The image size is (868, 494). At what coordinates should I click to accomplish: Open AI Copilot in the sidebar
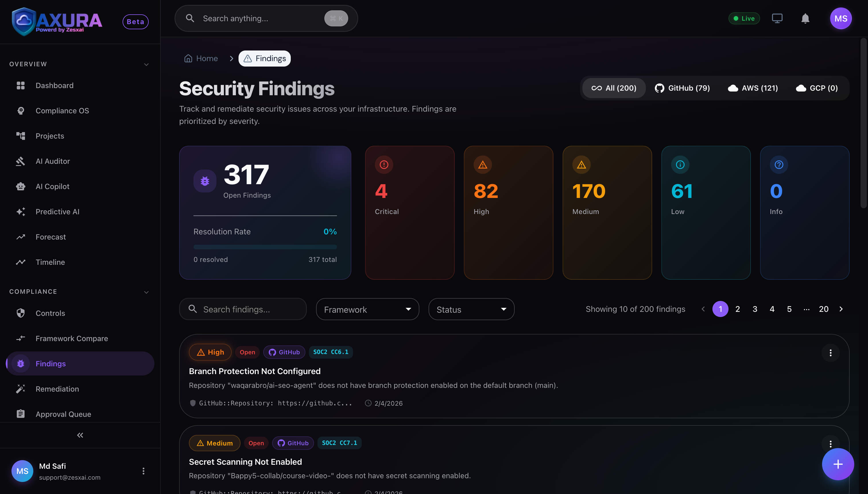[x=52, y=186]
